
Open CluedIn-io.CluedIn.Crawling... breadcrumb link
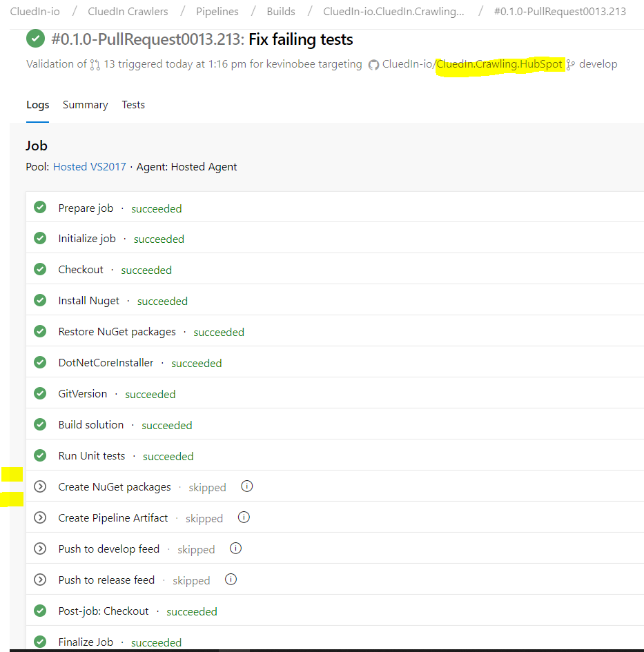[393, 12]
